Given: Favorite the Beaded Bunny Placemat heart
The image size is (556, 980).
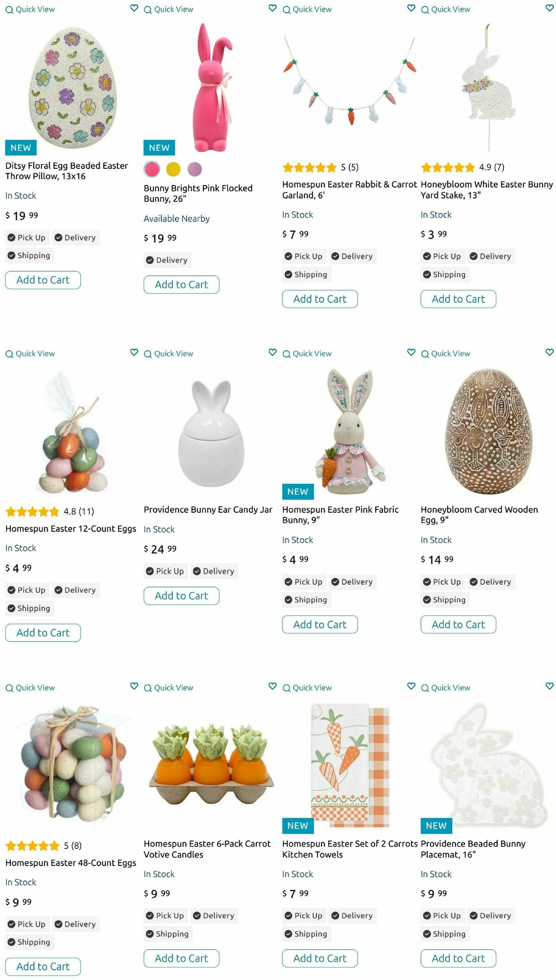Looking at the screenshot, I should tap(550, 686).
